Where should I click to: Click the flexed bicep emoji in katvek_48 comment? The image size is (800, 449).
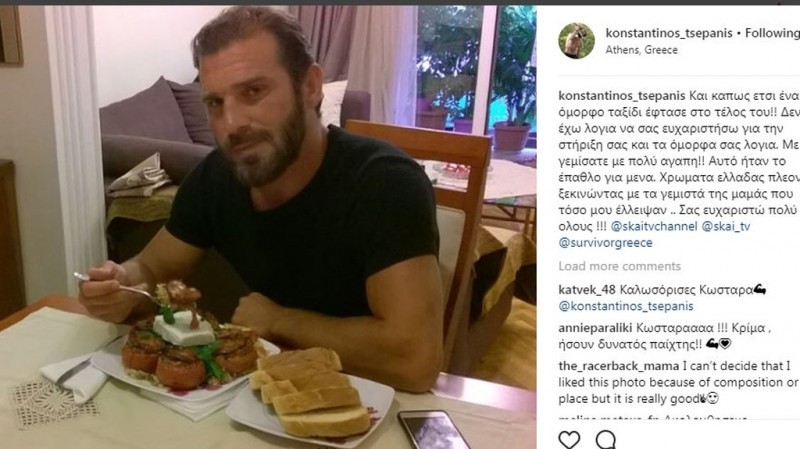(760, 290)
